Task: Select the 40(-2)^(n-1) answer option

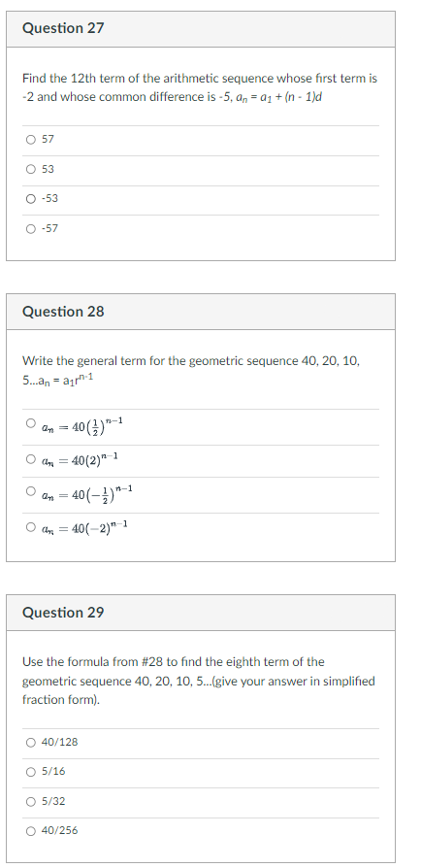Action: pos(30,527)
